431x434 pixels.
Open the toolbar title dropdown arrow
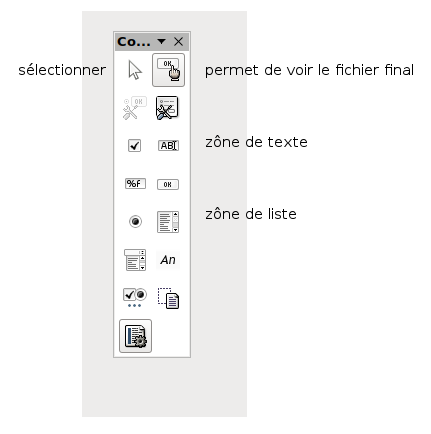click(161, 41)
